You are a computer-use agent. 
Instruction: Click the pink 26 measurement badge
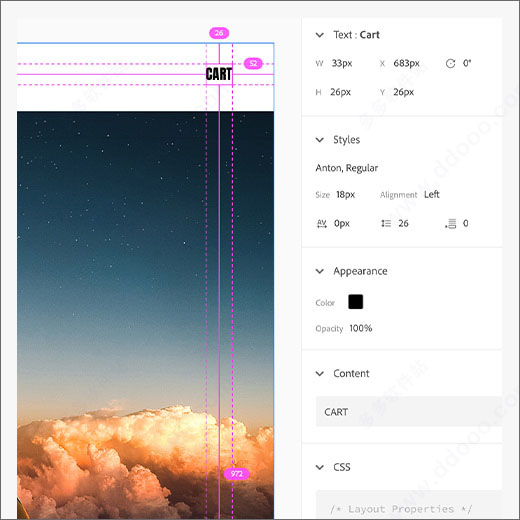coord(219,33)
